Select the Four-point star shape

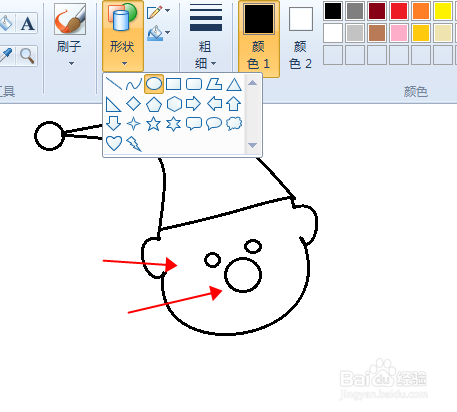tap(134, 124)
